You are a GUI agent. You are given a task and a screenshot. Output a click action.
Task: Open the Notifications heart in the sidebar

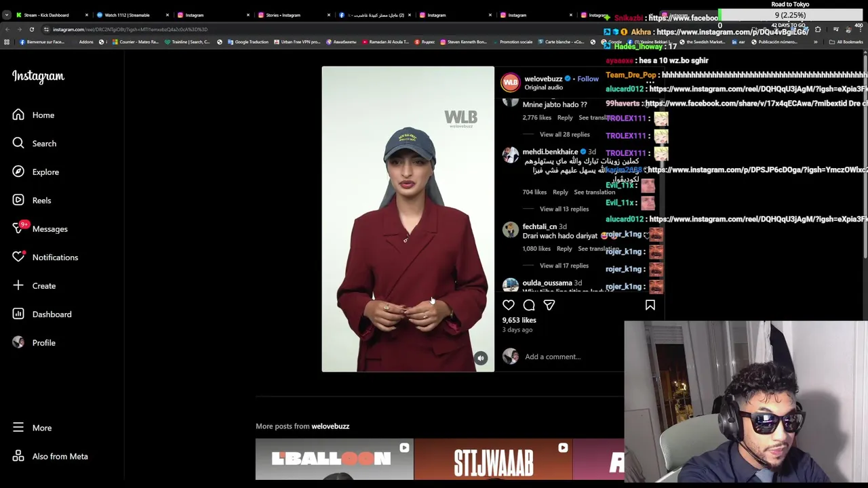pyautogui.click(x=19, y=258)
